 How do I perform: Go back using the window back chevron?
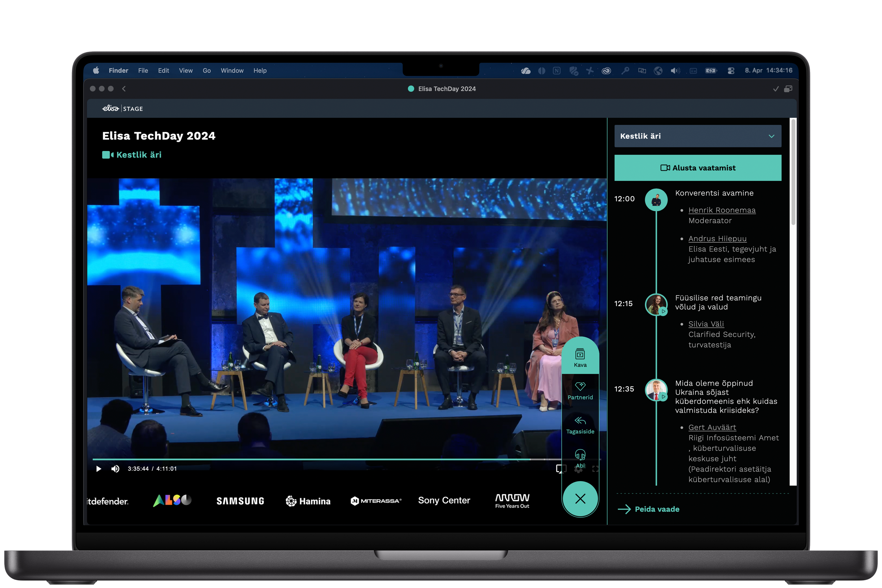click(124, 89)
